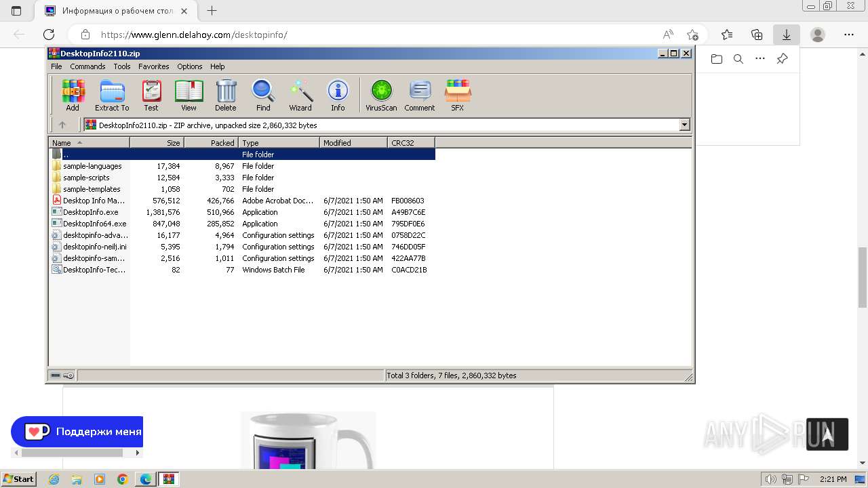Image resolution: width=868 pixels, height=488 pixels.
Task: Click the Windows Start button
Action: tap(18, 479)
